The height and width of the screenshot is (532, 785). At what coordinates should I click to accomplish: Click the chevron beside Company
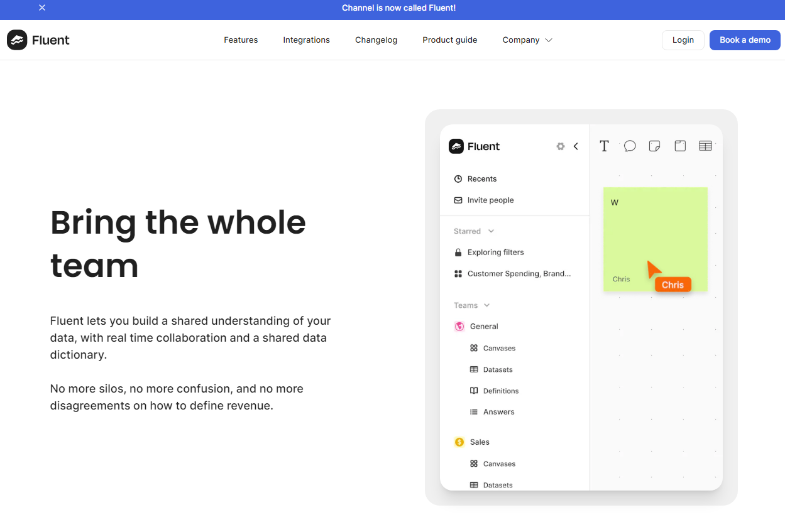(549, 40)
